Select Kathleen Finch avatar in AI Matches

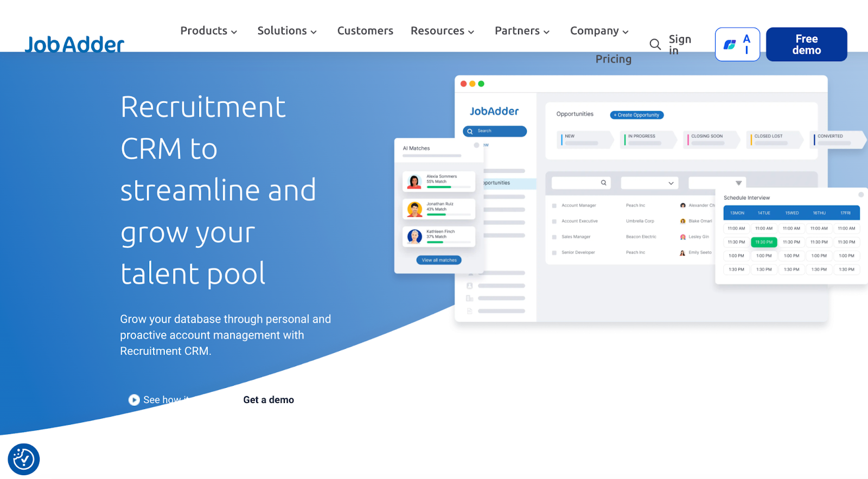[414, 237]
